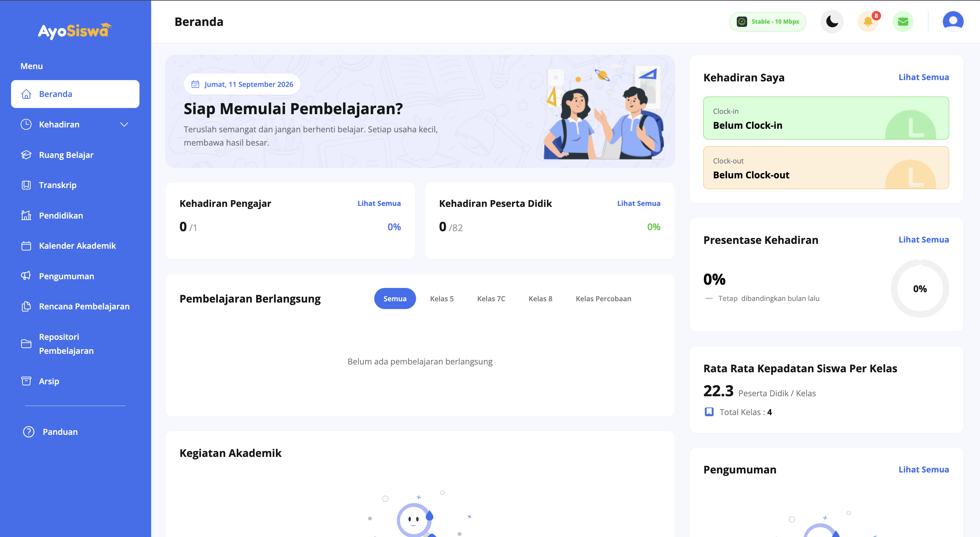
Task: Click the 22.3 Peserta Didik / Kelas value
Action: coord(760,391)
